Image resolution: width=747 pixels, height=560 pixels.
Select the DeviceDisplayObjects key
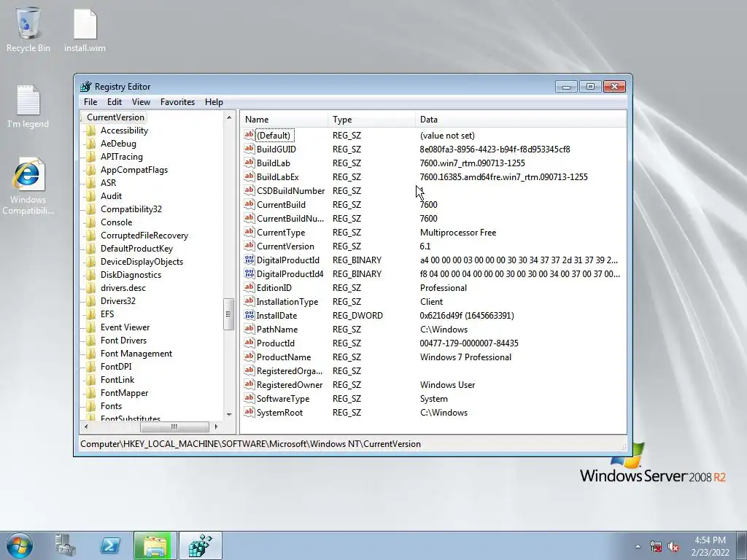[x=142, y=262]
